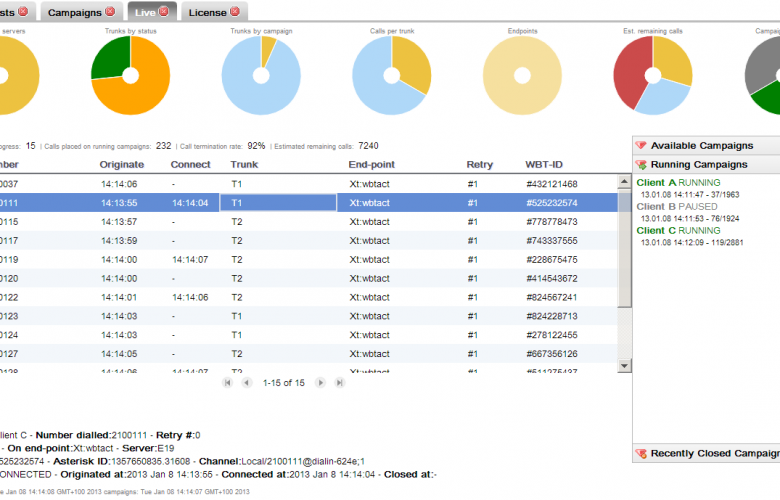The image size is (780, 500).
Task: Sort by the Retry column header
Action: (480, 165)
